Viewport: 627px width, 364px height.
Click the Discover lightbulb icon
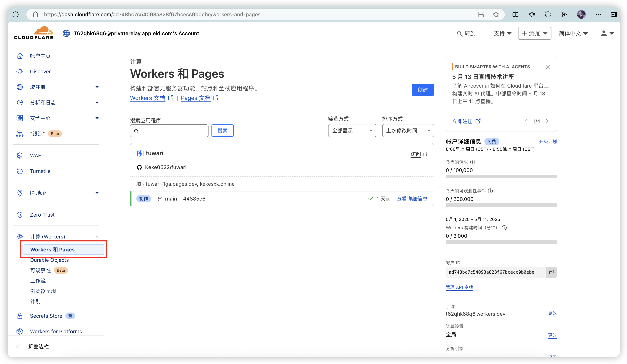click(20, 71)
